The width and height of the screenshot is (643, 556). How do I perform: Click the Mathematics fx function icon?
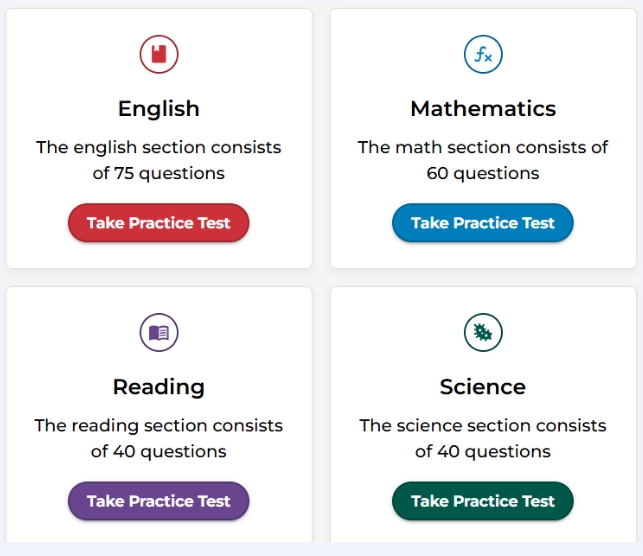tap(483, 55)
